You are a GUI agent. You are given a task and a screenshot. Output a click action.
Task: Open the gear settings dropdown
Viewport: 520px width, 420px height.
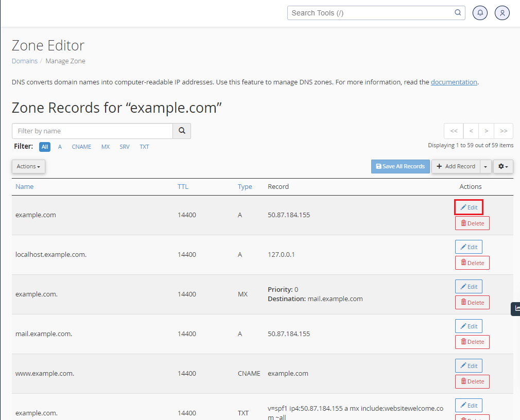(x=503, y=166)
